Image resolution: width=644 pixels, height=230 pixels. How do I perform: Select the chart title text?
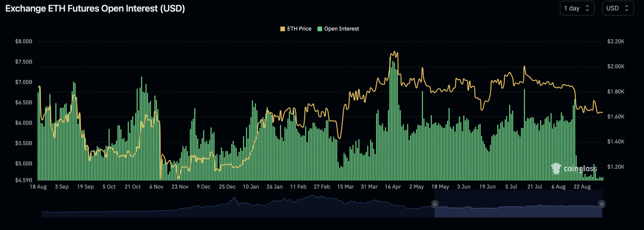click(x=95, y=9)
